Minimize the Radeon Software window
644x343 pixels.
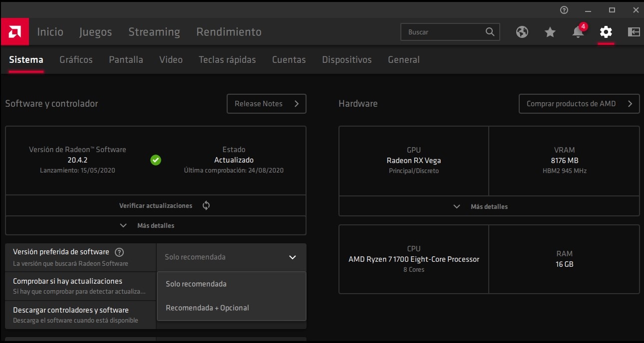pos(588,10)
